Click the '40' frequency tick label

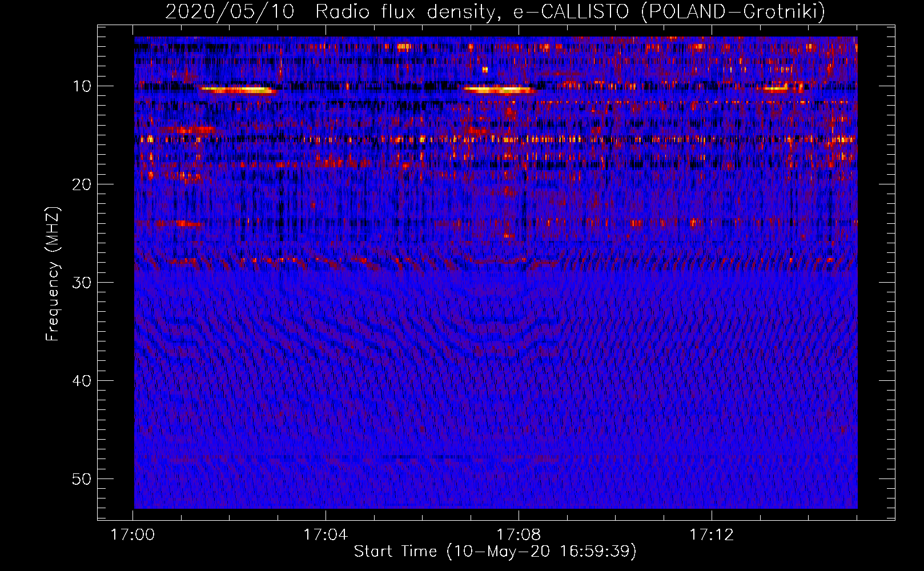(82, 381)
